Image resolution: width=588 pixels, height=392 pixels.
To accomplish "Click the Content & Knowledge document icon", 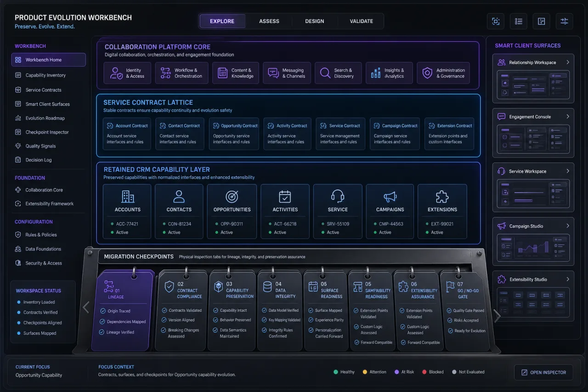I will (x=223, y=73).
